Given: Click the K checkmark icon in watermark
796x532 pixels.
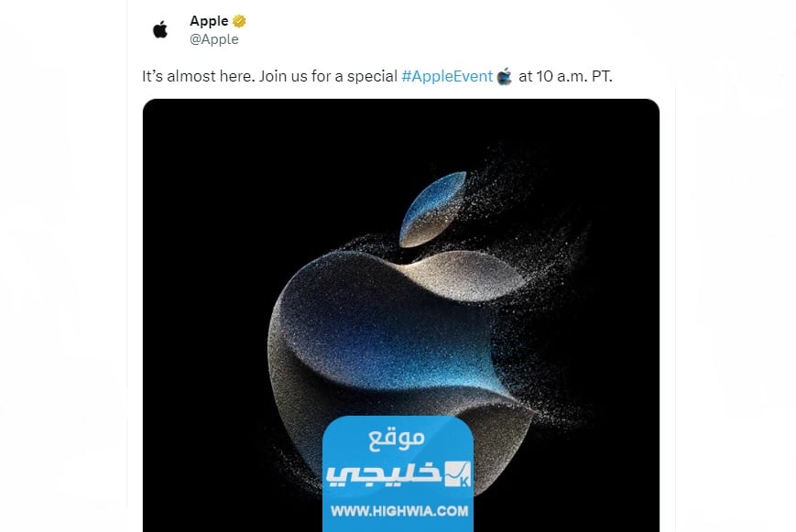Looking at the screenshot, I should pyautogui.click(x=458, y=473).
